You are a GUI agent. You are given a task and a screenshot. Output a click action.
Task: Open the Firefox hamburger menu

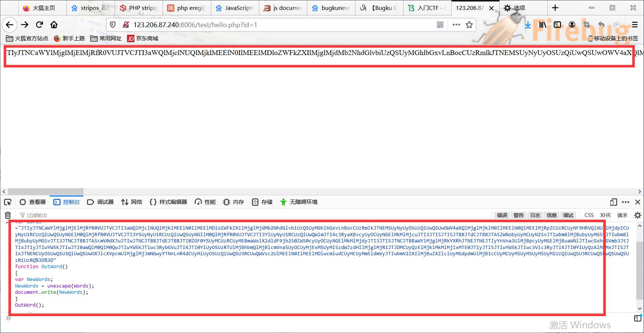635,25
